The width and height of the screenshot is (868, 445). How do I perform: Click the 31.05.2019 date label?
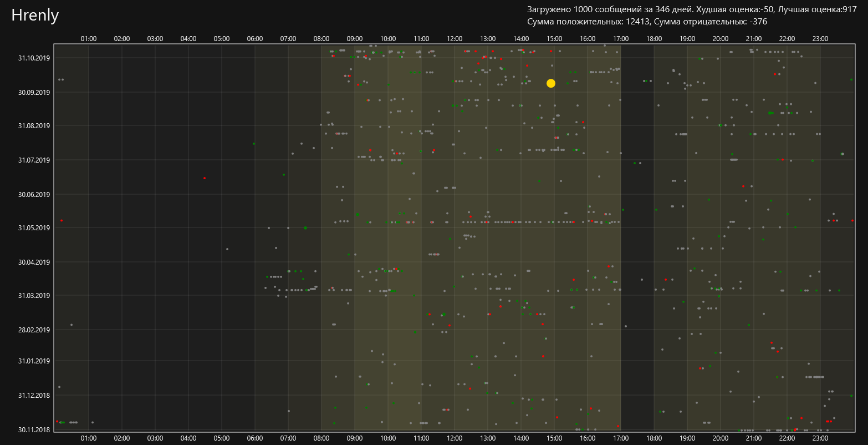[x=34, y=227]
